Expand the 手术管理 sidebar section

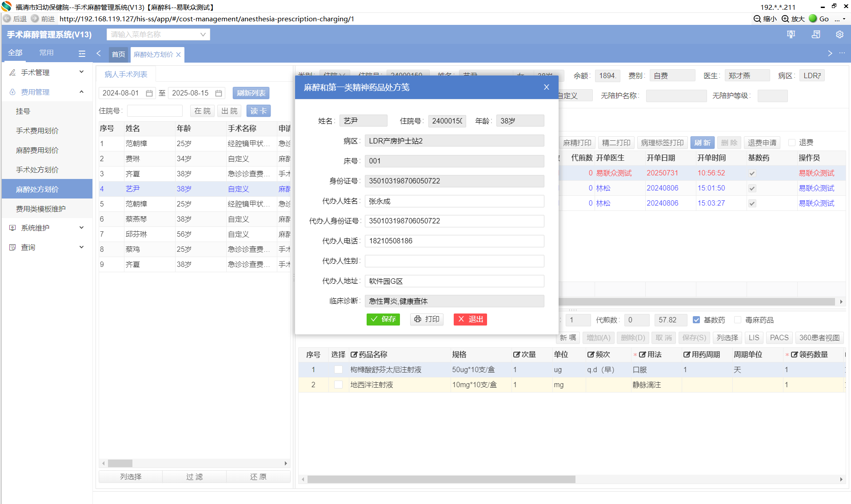tap(81, 72)
